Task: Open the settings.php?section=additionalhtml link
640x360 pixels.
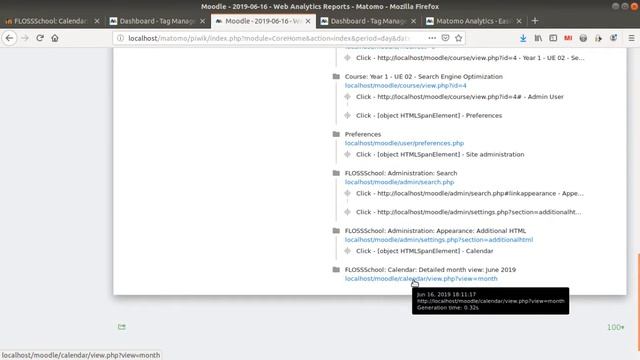Action: pos(439,240)
